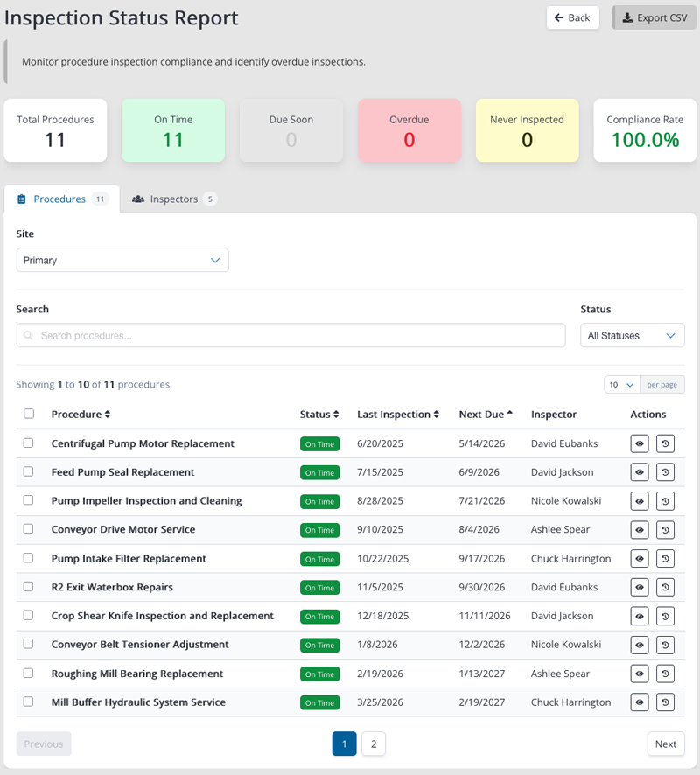View Crop Shear Knife Inspection details
700x775 pixels.
[x=640, y=616]
